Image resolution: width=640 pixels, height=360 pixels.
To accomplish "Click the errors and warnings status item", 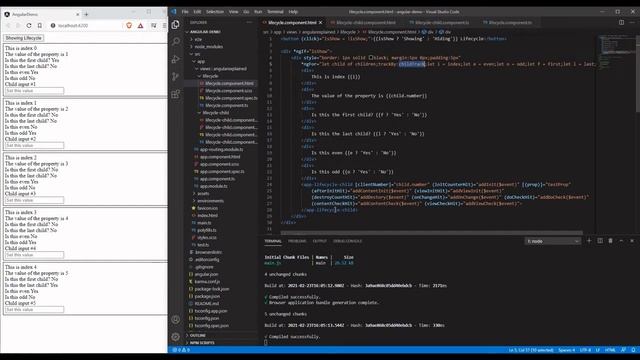I will coord(181,350).
